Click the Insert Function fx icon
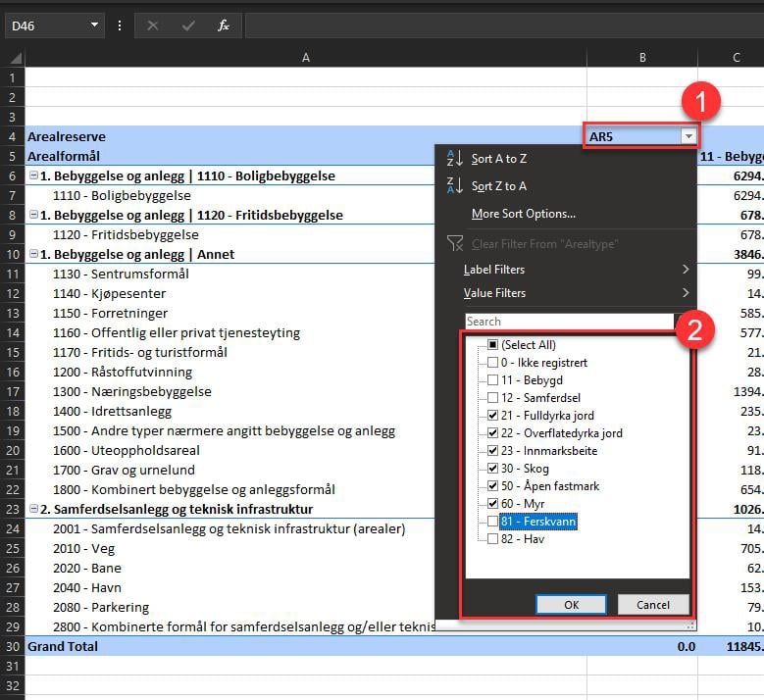 224,25
